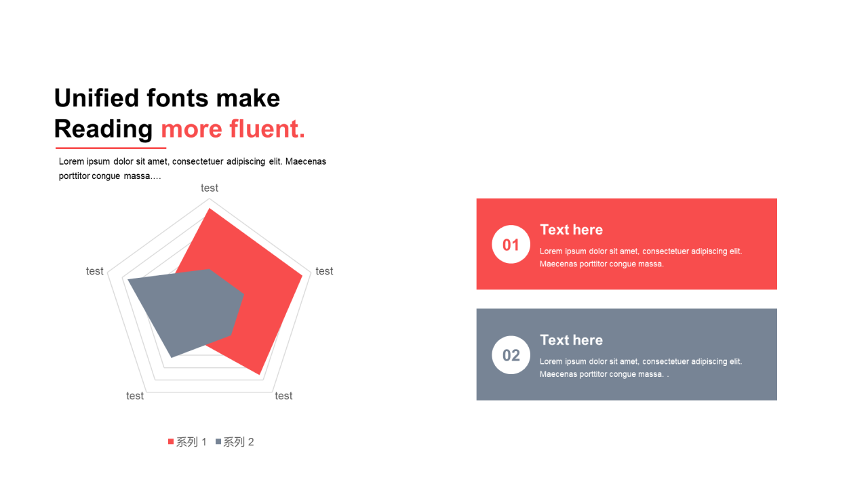Click "Text here" heading in the gray box

point(571,340)
